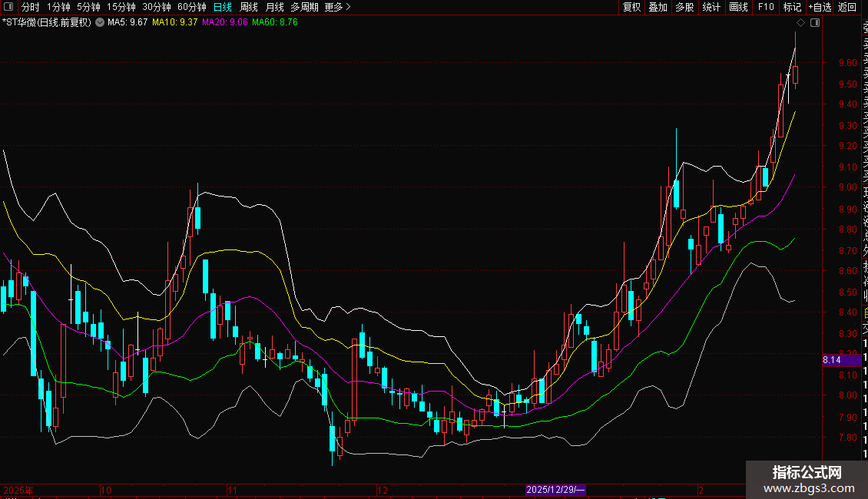Click the 9.60 price level on axis

tap(848, 63)
